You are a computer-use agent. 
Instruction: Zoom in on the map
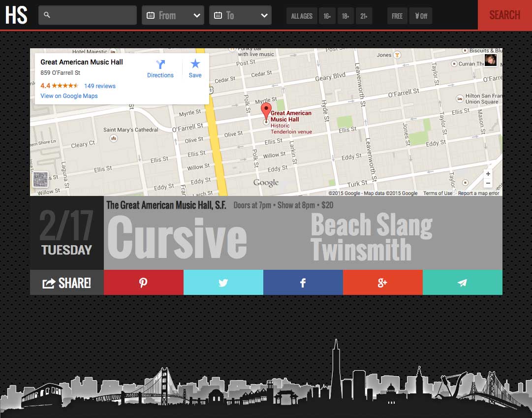pos(488,174)
